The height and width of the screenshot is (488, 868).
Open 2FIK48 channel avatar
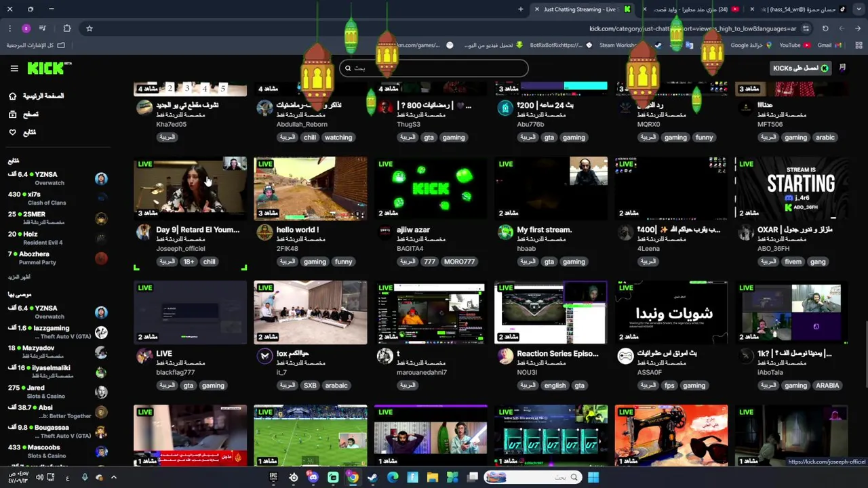click(x=264, y=232)
